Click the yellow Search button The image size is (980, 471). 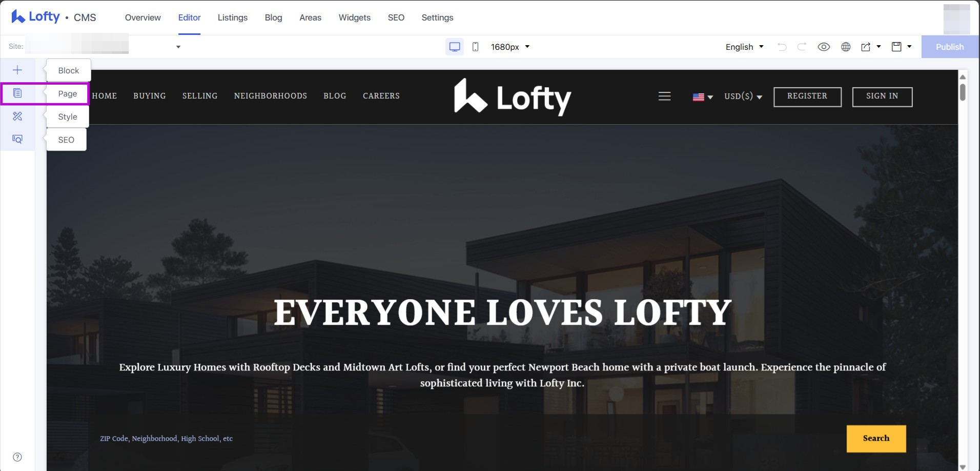(x=876, y=438)
